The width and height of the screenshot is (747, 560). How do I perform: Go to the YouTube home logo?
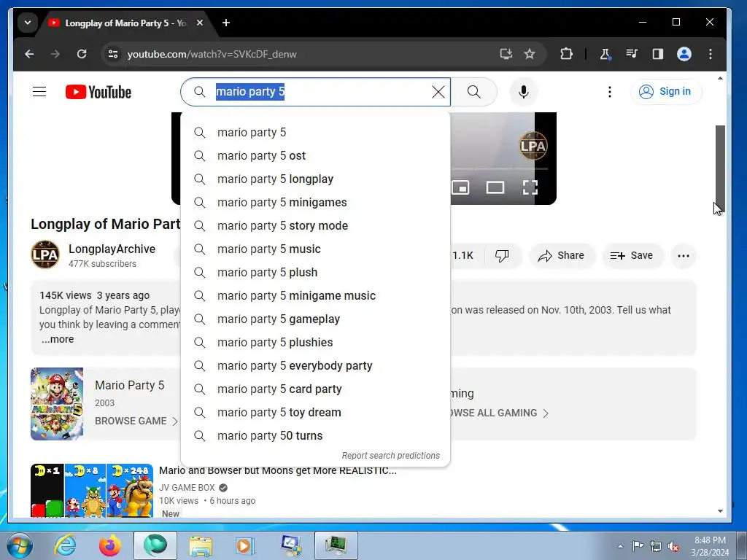point(98,92)
